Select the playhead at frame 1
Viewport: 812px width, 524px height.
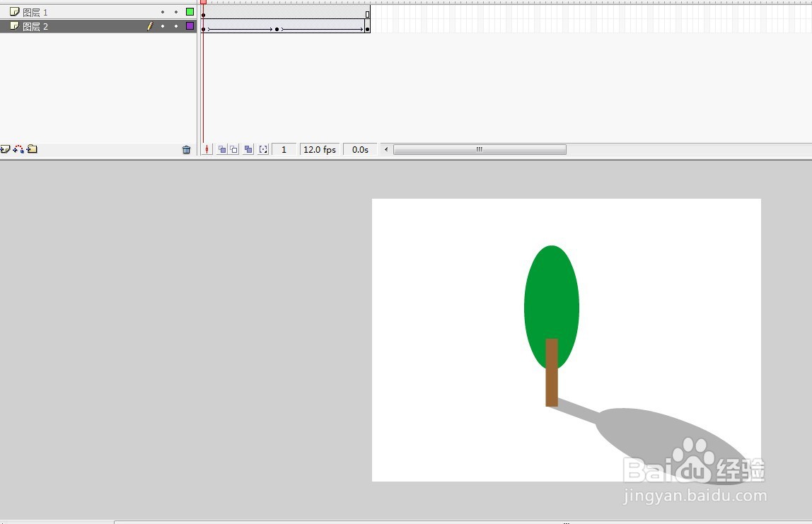[203, 3]
